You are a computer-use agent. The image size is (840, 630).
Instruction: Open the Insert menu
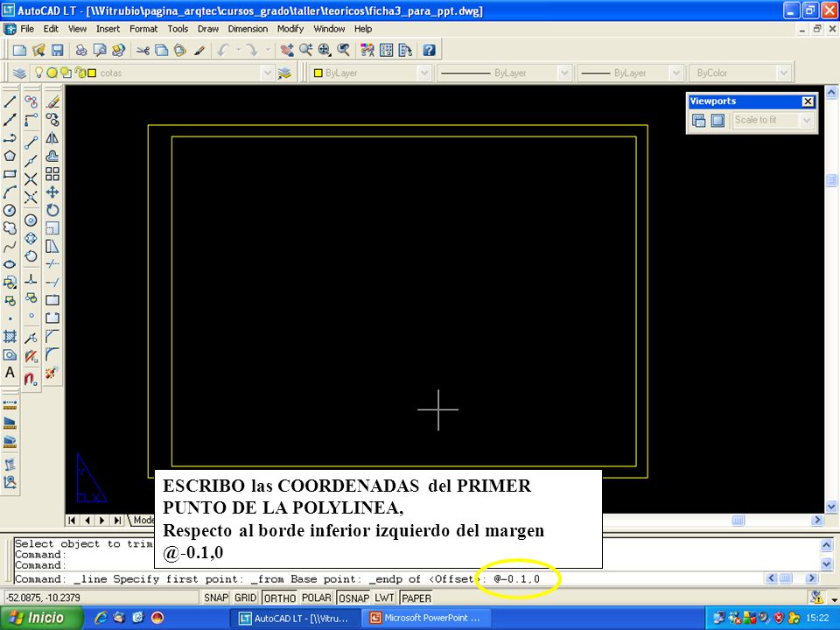pos(108,29)
